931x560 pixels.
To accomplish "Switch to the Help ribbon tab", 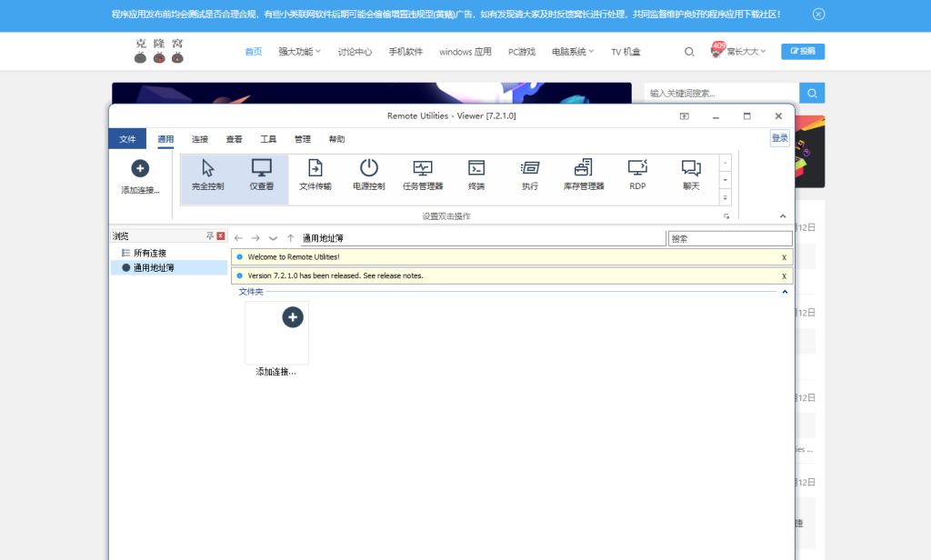I will click(336, 139).
